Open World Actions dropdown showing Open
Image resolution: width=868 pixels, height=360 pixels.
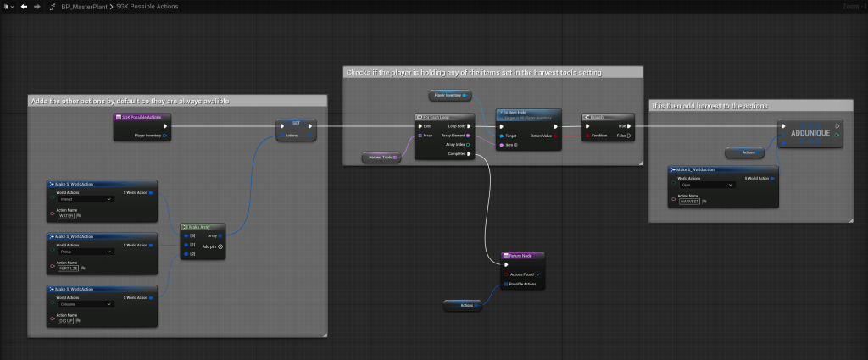pos(707,185)
